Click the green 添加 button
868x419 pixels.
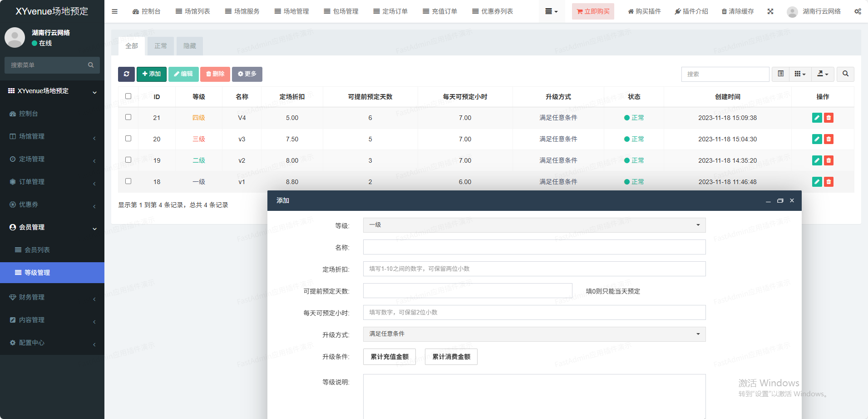[152, 74]
